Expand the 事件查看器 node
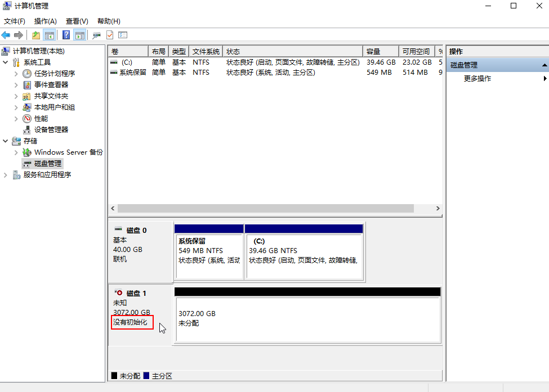The image size is (549, 392). click(16, 85)
